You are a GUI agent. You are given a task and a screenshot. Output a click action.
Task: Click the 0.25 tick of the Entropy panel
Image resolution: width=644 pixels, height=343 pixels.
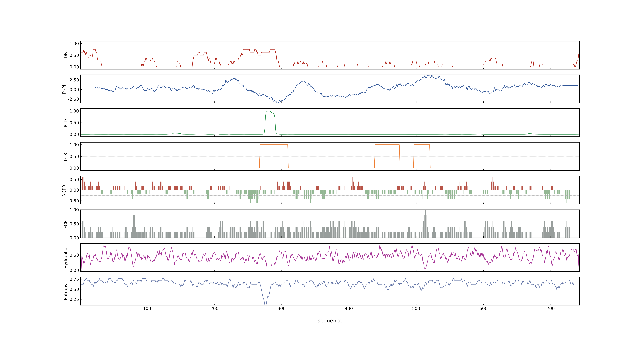(74, 299)
